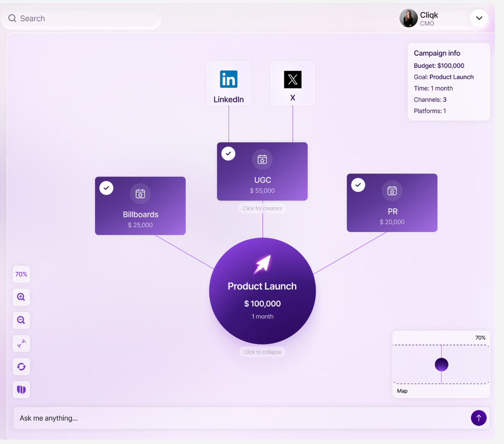Toggle the checkmark on the PR card
This screenshot has width=504, height=444.
(358, 185)
